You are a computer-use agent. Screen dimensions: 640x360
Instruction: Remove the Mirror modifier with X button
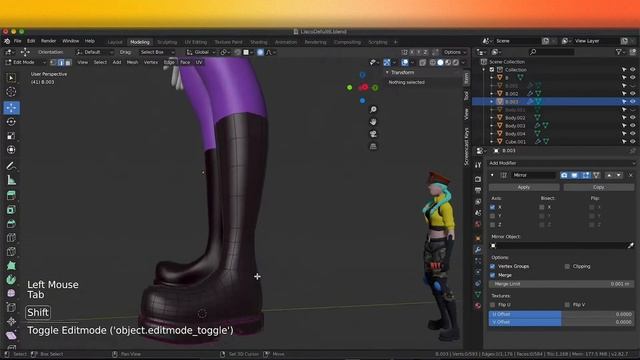[631, 175]
